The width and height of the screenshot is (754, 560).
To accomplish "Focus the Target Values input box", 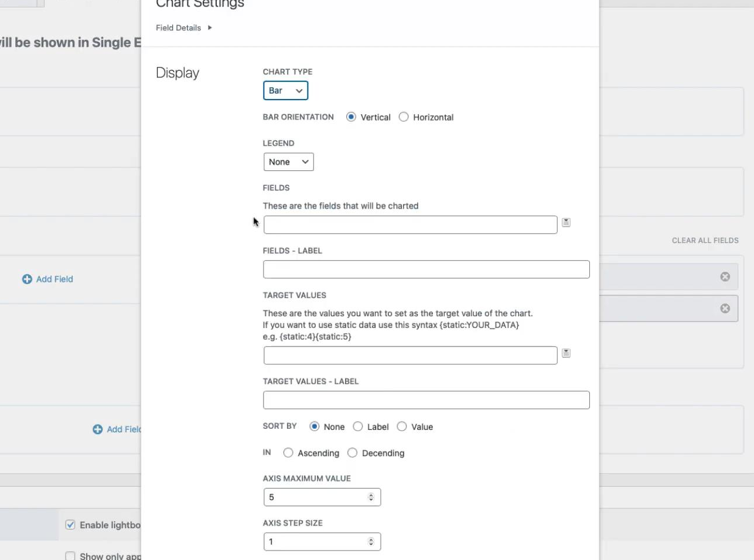I will click(410, 356).
